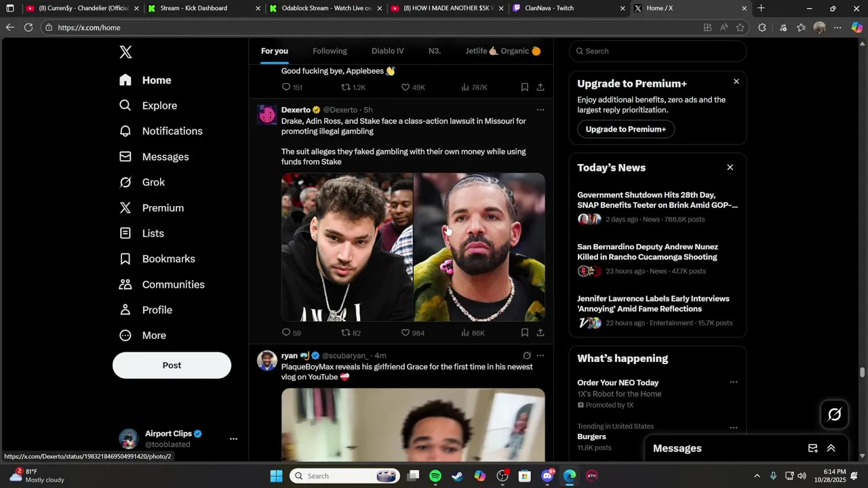Open the Jennifer Lawrence news story
Screen dimensions: 868x488
tap(658, 310)
